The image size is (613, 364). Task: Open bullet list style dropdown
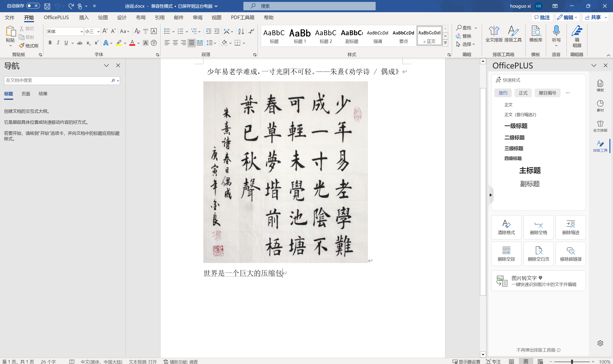[x=173, y=31]
